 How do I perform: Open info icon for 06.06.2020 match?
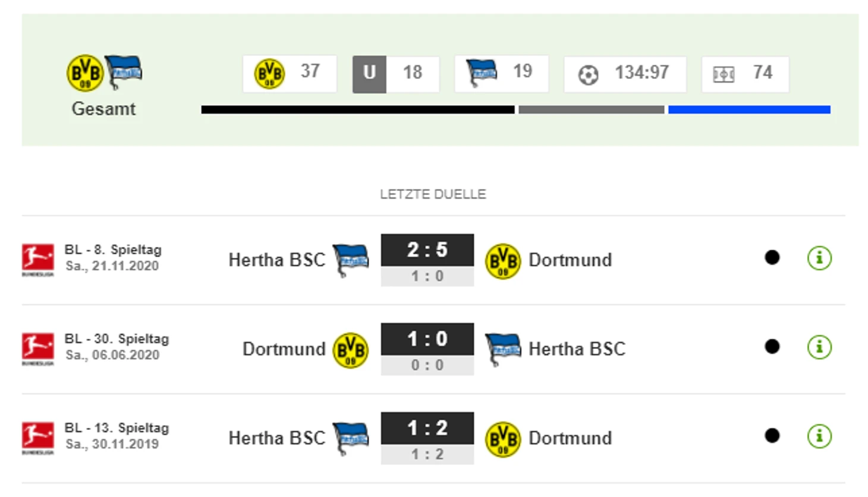tap(819, 347)
